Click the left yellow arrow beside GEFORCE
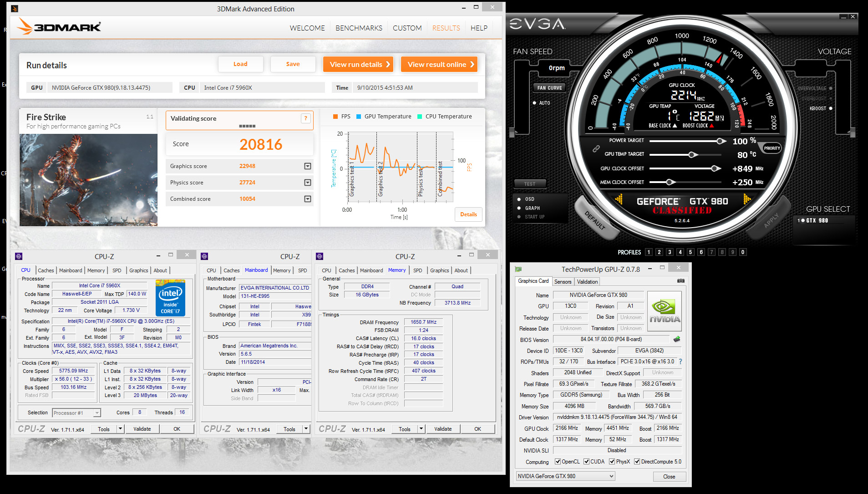 [619, 199]
